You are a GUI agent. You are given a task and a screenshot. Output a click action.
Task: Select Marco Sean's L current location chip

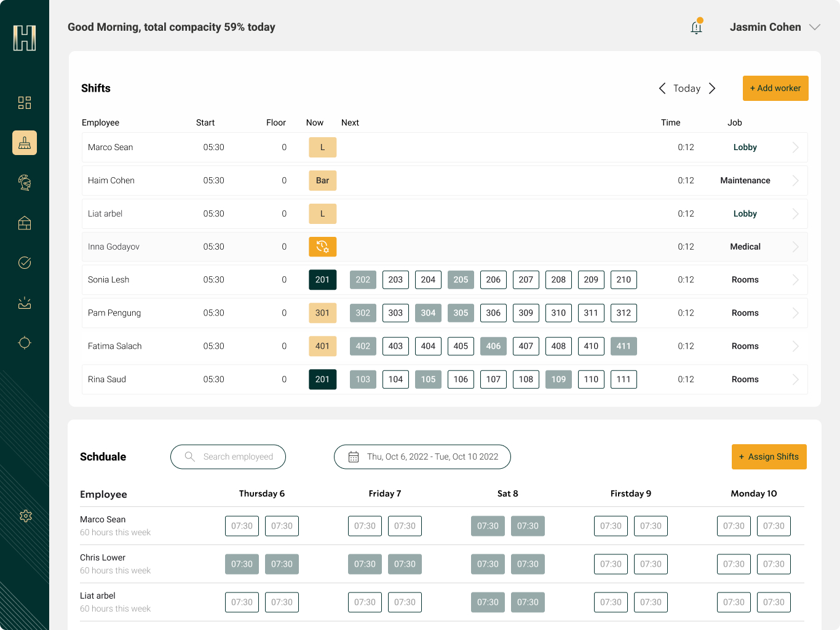click(x=322, y=147)
